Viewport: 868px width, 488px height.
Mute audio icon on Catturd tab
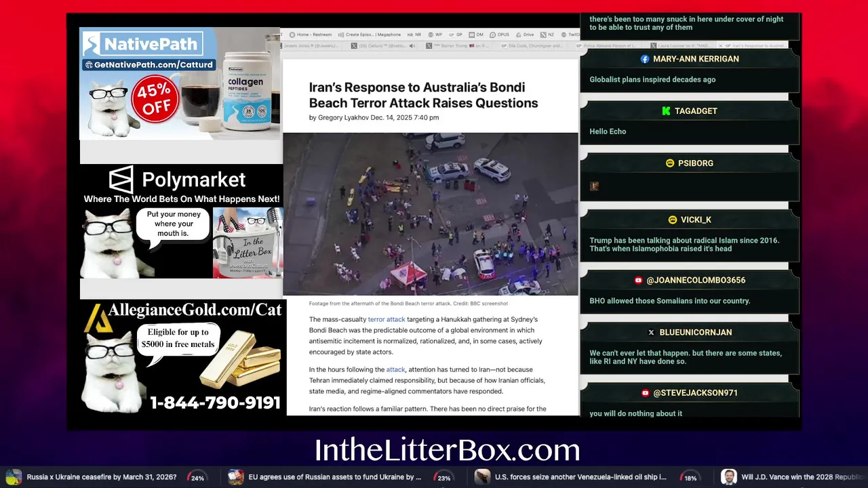pyautogui.click(x=412, y=45)
